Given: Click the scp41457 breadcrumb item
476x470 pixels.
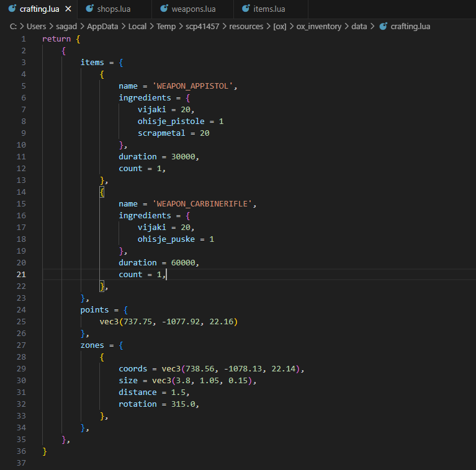Looking at the screenshot, I should pos(203,27).
